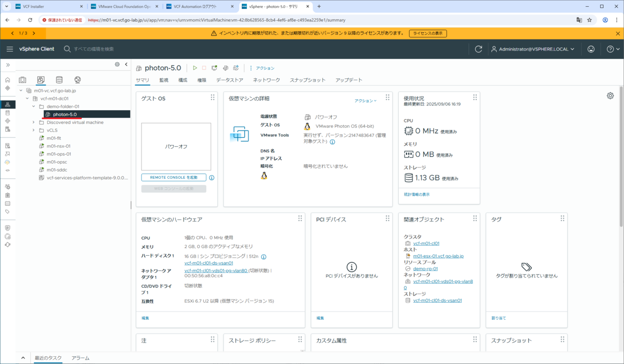Open the アップデート tab

point(349,80)
